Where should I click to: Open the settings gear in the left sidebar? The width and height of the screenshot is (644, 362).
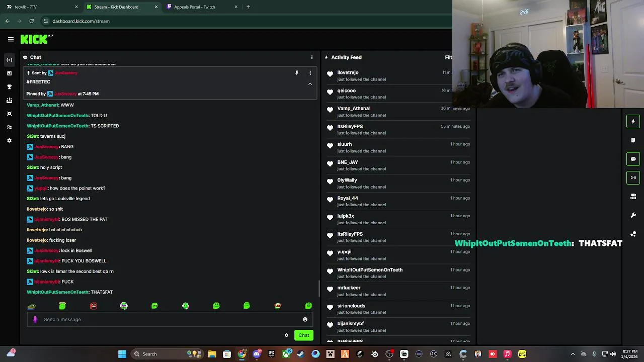click(9, 141)
